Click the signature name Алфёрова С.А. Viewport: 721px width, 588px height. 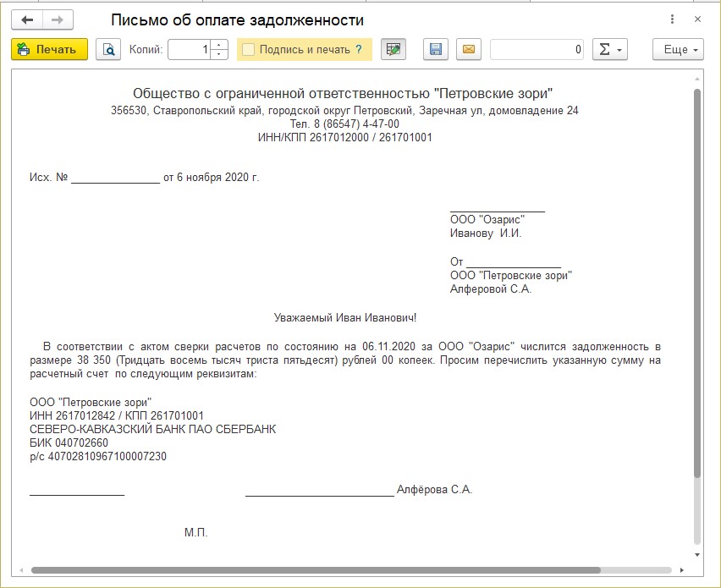pos(434,490)
